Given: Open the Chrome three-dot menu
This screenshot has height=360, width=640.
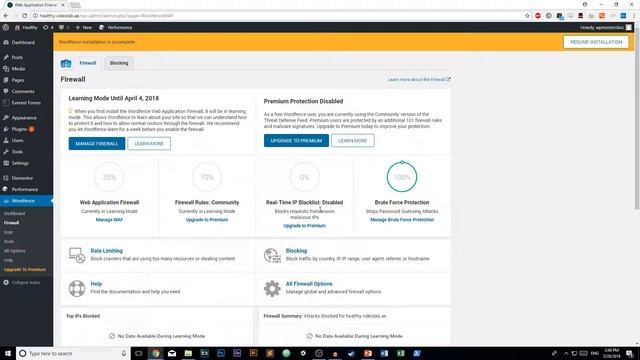Looking at the screenshot, I should 634,16.
